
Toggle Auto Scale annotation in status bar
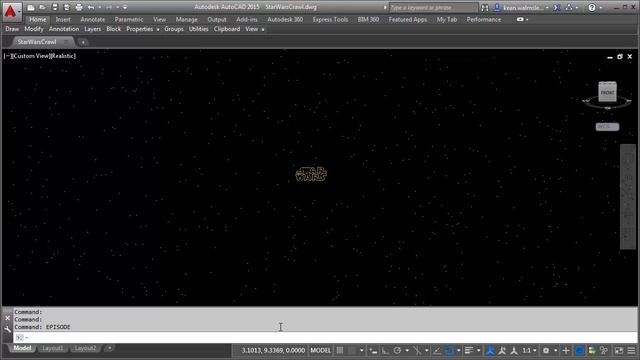(502, 350)
